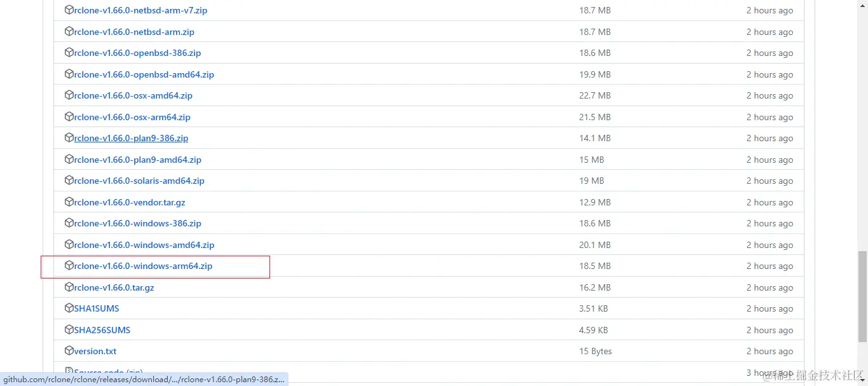Click package icon beside osx-amd64.zip
The height and width of the screenshot is (386, 868).
(69, 95)
